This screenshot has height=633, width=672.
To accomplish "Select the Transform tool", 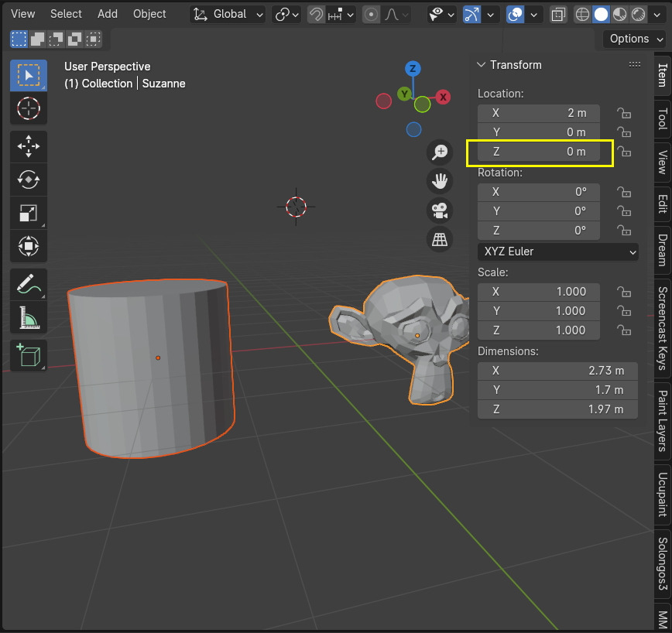I will tap(29, 246).
